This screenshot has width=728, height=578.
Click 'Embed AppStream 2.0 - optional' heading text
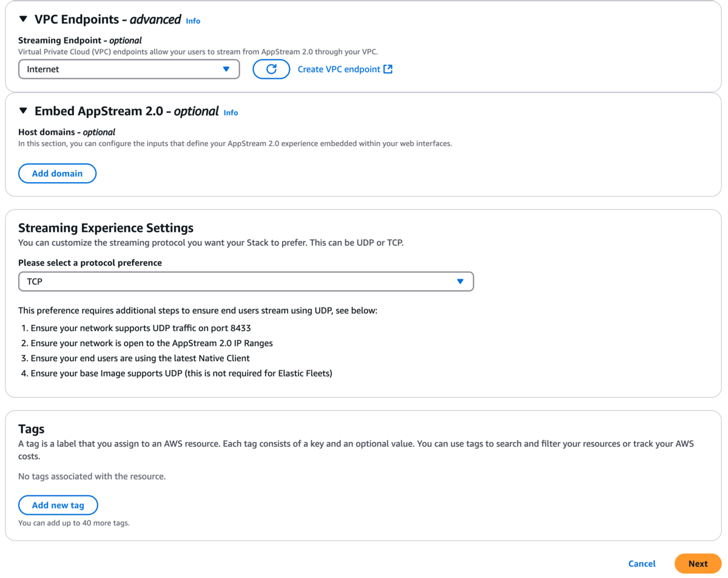coord(127,111)
